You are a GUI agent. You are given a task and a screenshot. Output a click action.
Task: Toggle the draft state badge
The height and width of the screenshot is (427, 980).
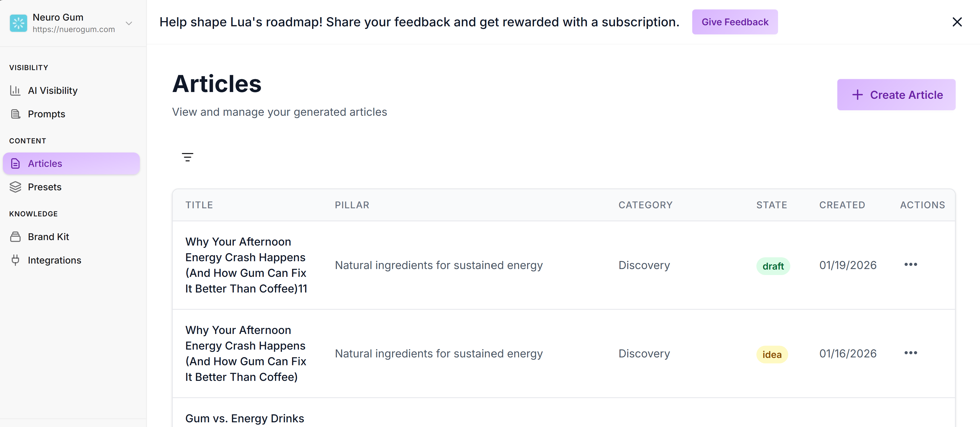point(773,266)
